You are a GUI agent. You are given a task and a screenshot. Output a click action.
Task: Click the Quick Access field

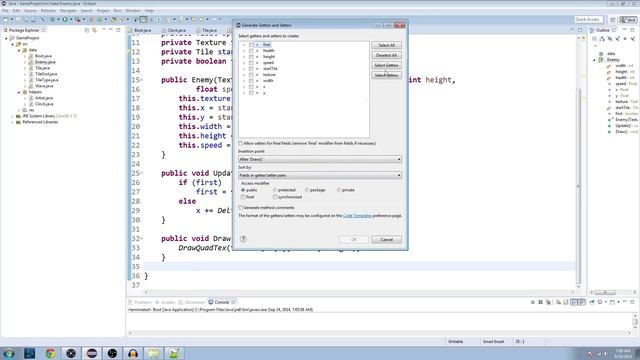coord(588,19)
